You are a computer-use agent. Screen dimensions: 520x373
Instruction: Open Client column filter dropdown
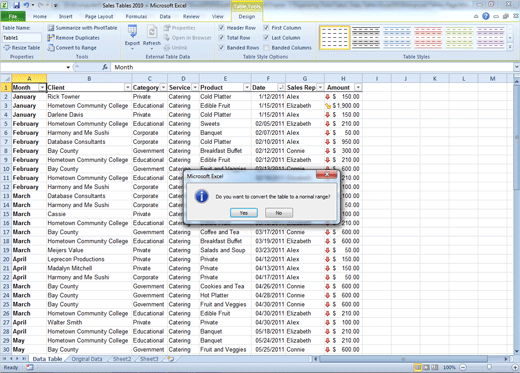(128, 87)
